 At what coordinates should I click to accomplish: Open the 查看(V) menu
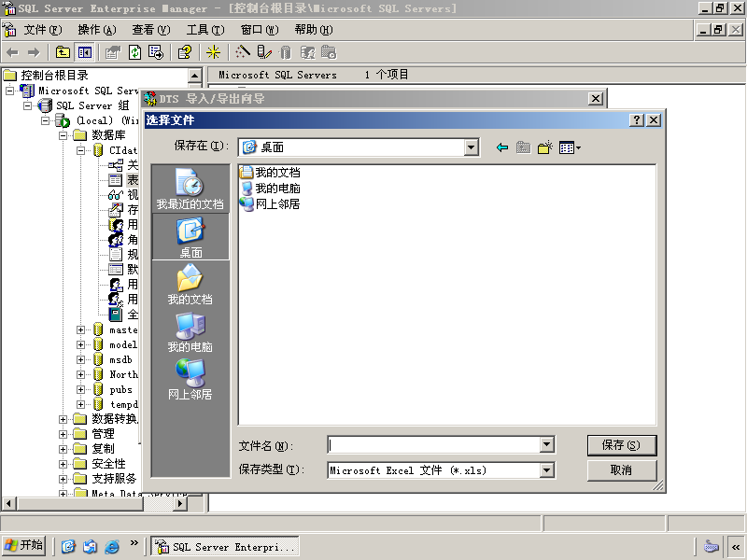tap(151, 30)
